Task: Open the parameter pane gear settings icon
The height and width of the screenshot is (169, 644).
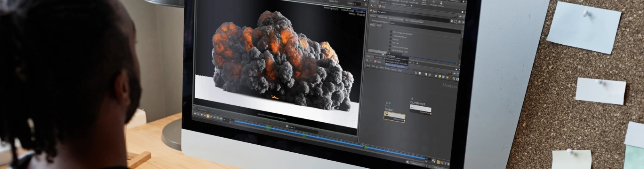Action: point(452,21)
